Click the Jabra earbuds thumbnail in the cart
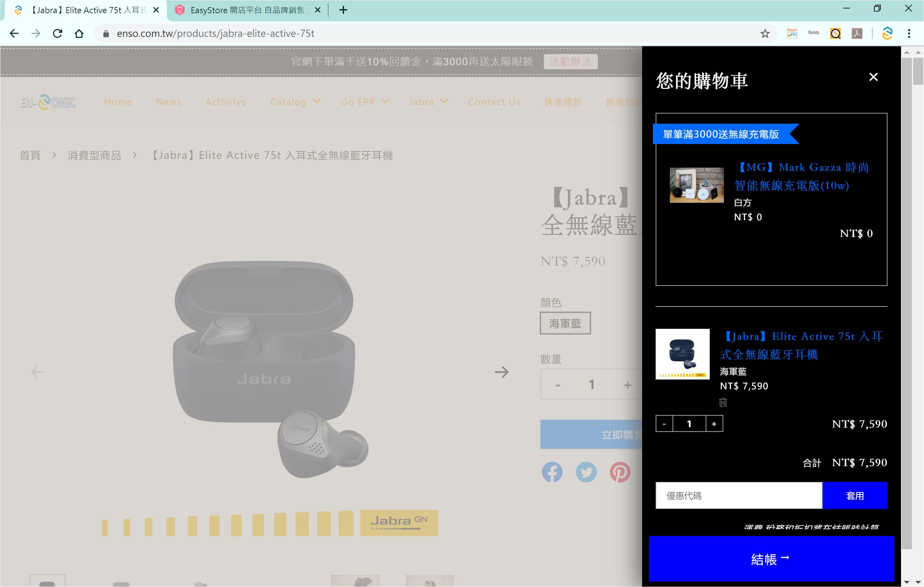 click(x=683, y=354)
